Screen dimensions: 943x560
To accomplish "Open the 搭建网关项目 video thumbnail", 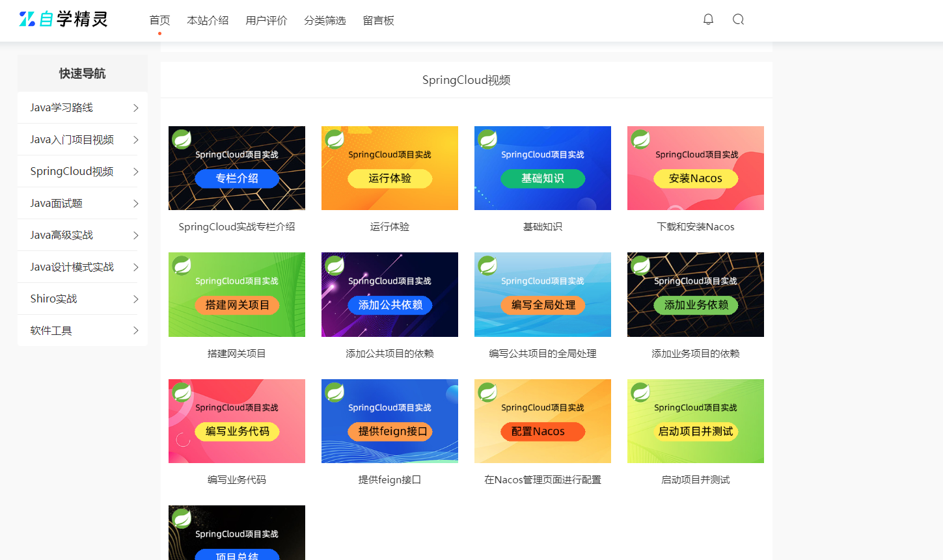I will 237,295.
